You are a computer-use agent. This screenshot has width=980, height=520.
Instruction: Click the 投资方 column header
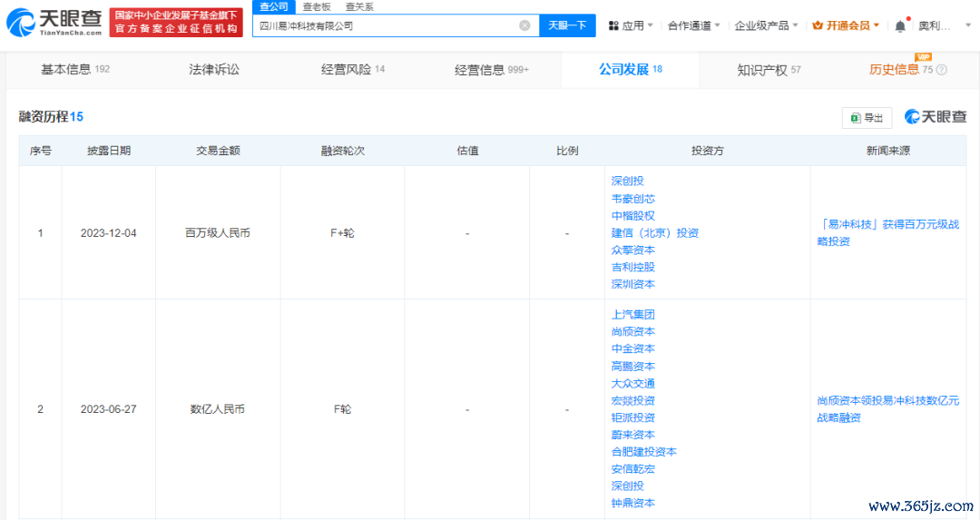pyautogui.click(x=708, y=151)
